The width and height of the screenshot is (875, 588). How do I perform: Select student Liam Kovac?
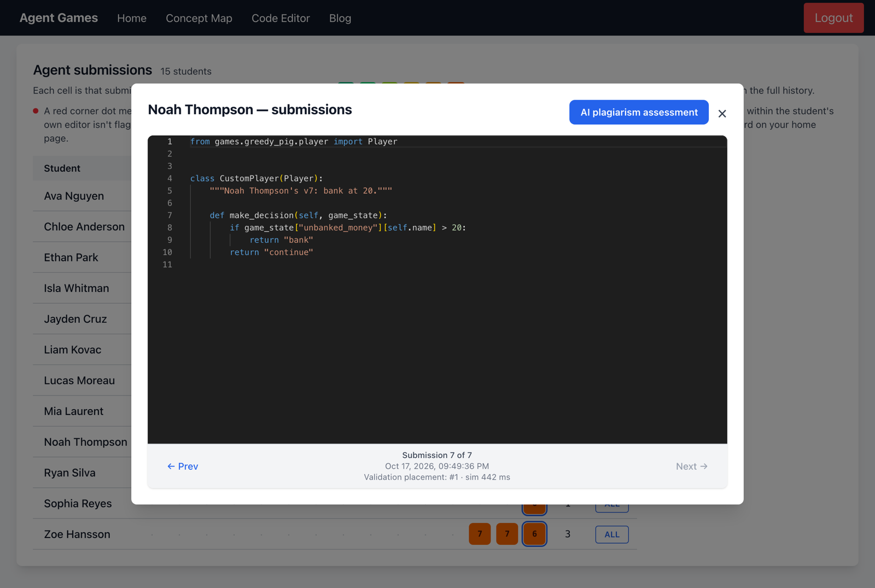[x=73, y=350]
